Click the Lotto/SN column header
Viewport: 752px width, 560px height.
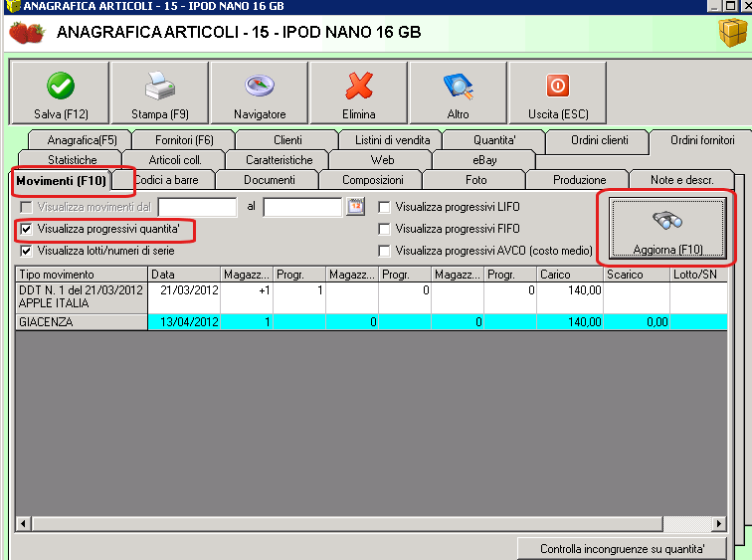[698, 275]
